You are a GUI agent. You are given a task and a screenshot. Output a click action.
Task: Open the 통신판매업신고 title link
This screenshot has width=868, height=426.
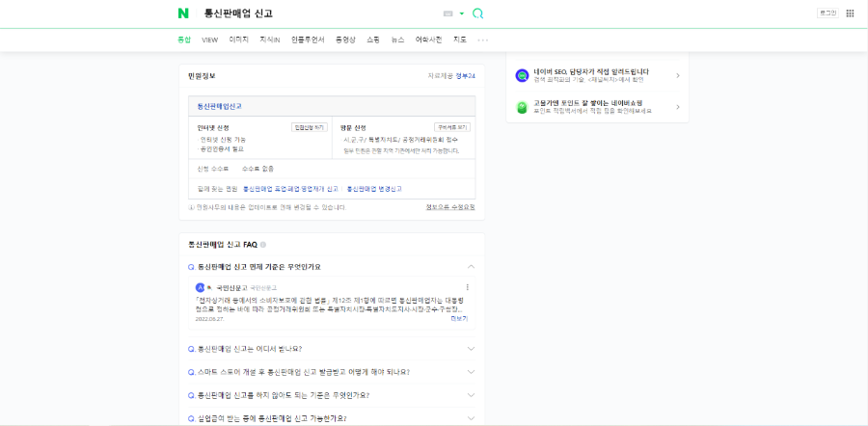pos(219,106)
